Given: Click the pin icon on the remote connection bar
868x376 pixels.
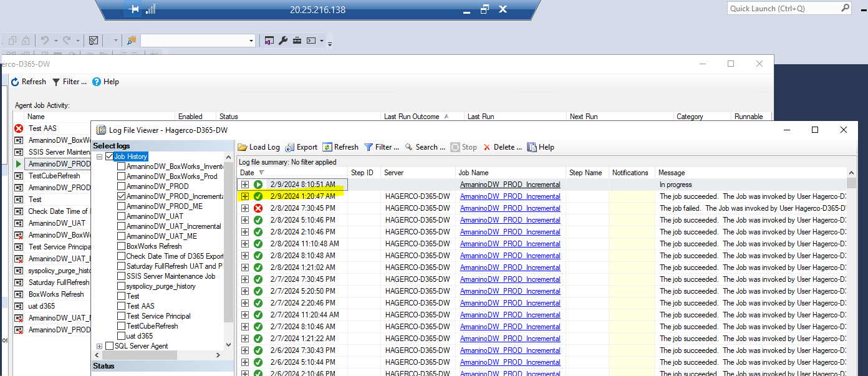Looking at the screenshot, I should tap(133, 9).
